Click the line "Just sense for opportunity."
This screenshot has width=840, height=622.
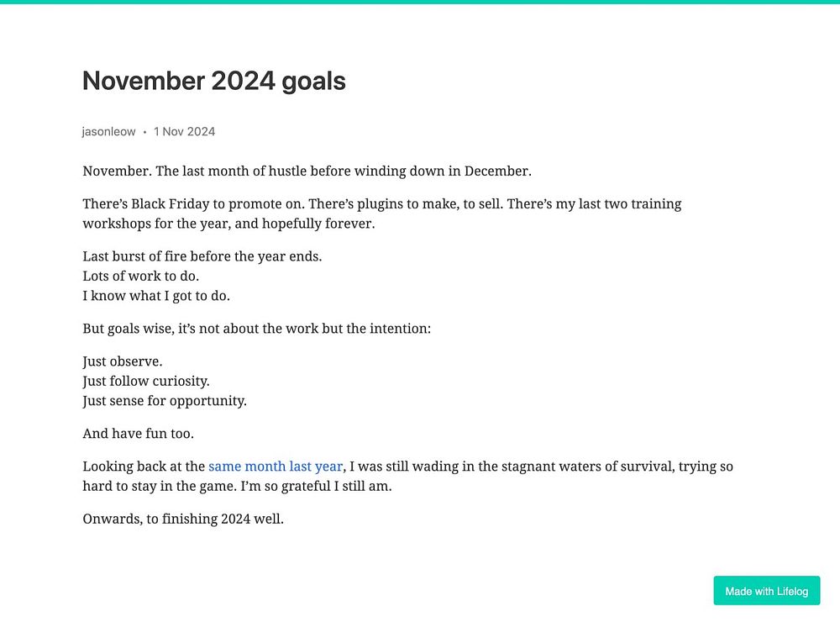pos(164,401)
